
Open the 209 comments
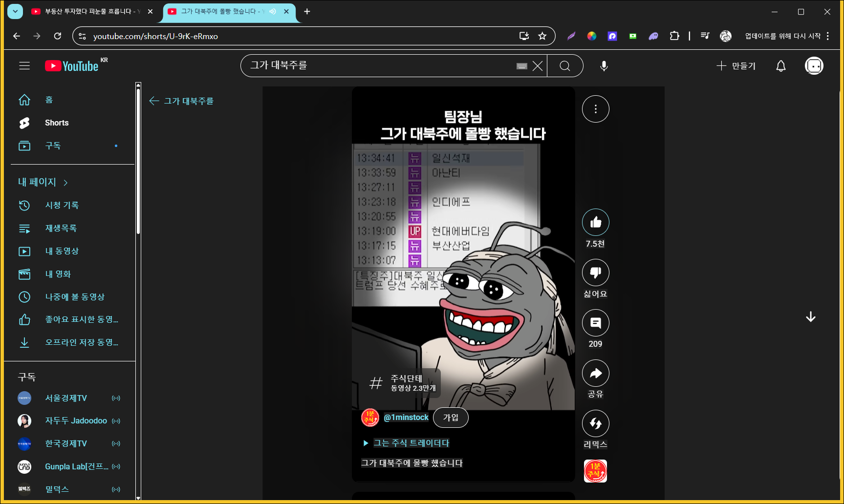[595, 323]
